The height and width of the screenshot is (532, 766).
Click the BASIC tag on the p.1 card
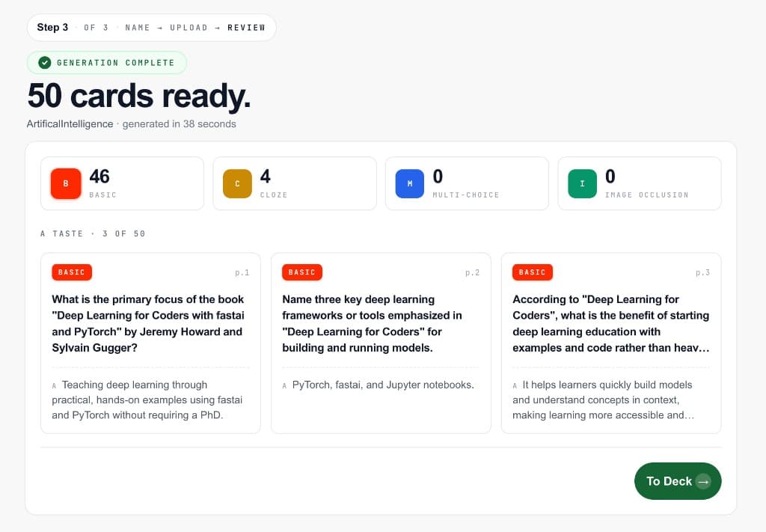[72, 272]
